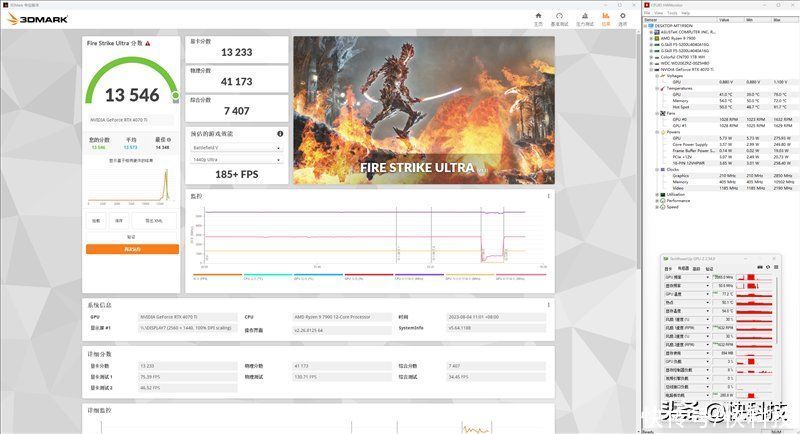Click the Fire Strike Ultra score warning icon
Screen dimensions: 800x434
148,43
